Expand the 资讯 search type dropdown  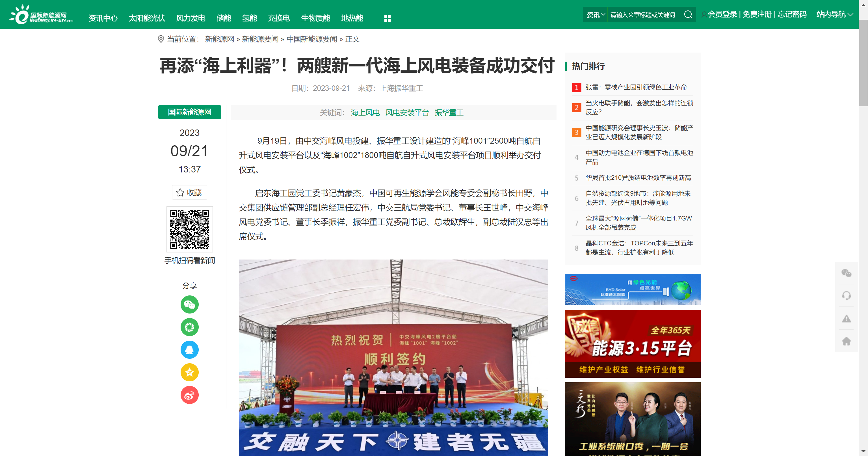[x=596, y=14]
